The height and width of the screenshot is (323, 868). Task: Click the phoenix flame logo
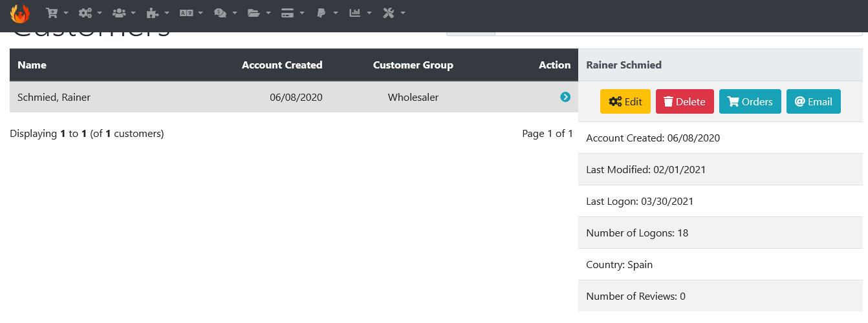pos(20,14)
